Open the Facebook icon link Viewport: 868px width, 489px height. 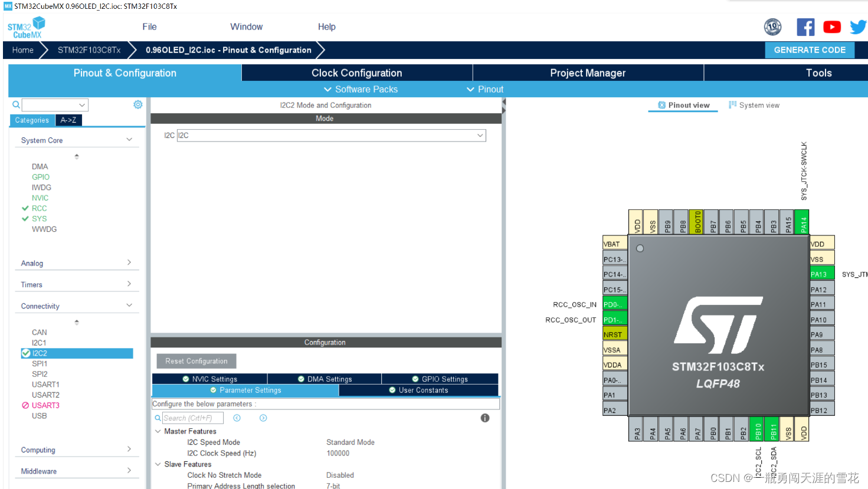(805, 27)
